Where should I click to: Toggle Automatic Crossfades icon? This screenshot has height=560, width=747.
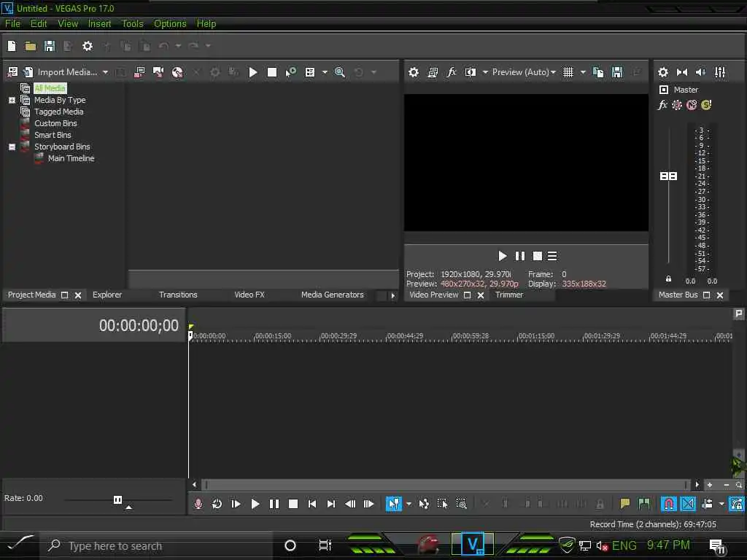point(688,504)
